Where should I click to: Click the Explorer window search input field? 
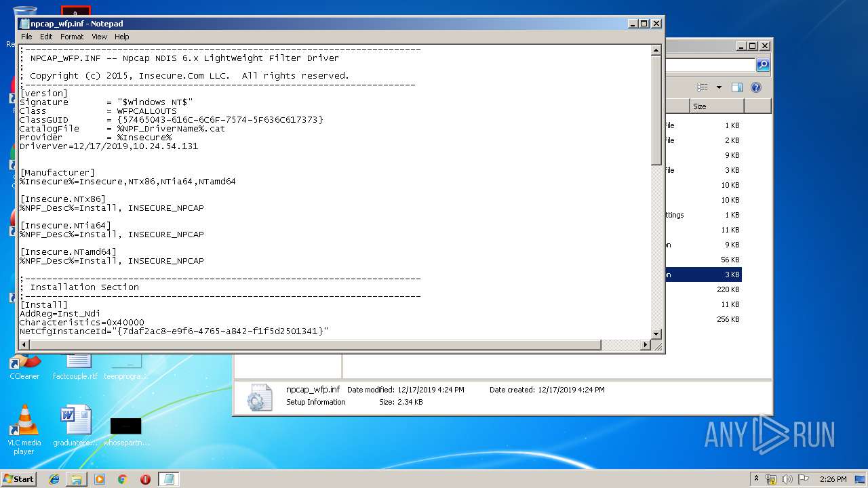(710, 65)
